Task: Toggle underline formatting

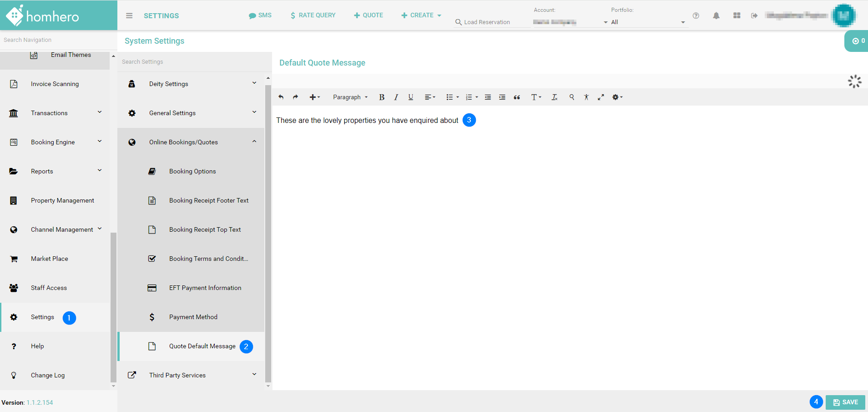Action: coord(411,97)
